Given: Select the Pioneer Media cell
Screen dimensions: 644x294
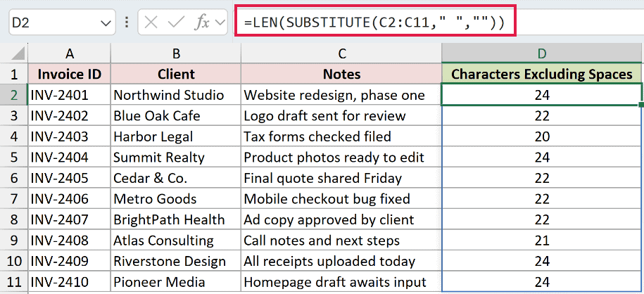Looking at the screenshot, I should pos(176,282).
